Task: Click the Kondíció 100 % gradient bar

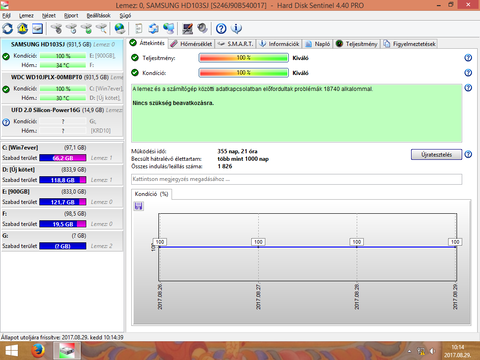Action: [243, 73]
